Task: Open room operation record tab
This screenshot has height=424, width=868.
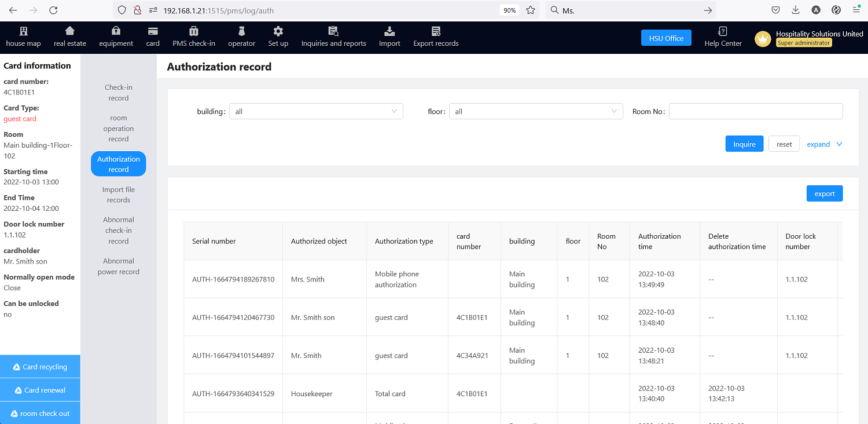Action: (119, 129)
